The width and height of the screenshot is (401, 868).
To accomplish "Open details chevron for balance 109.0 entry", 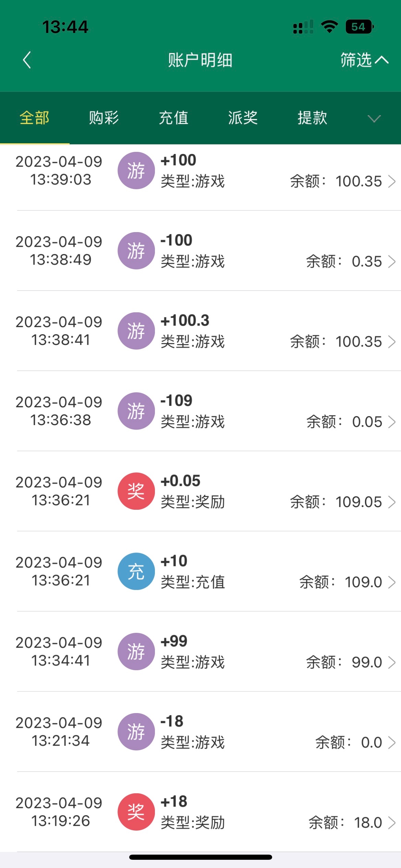I will (x=392, y=582).
